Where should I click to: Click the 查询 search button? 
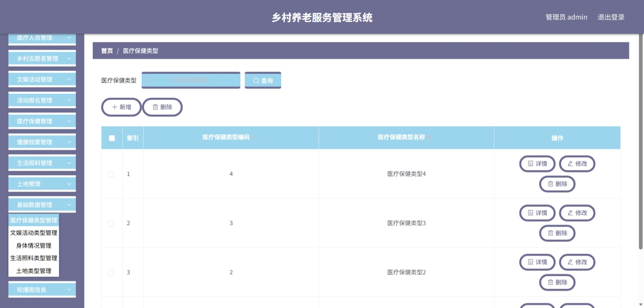(x=263, y=80)
